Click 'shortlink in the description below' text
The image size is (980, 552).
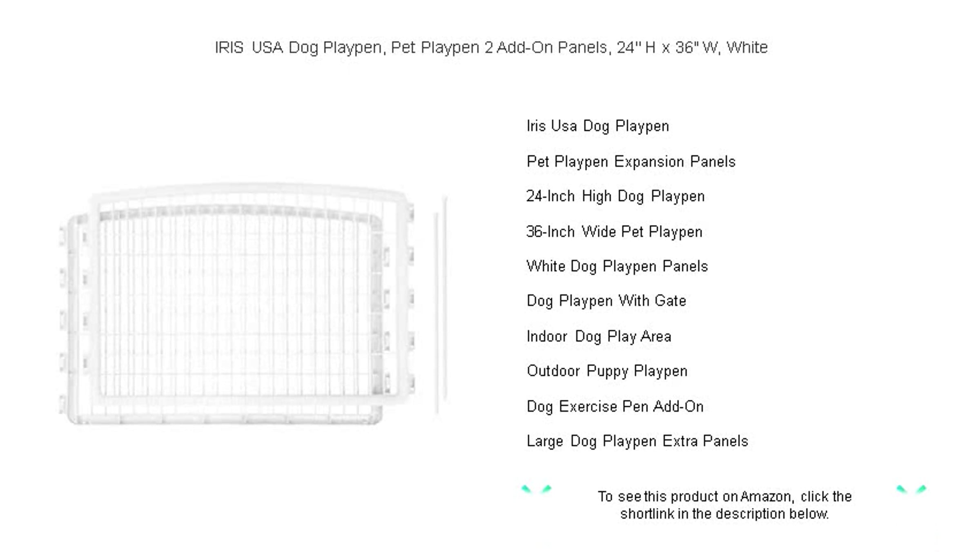pyautogui.click(x=724, y=514)
